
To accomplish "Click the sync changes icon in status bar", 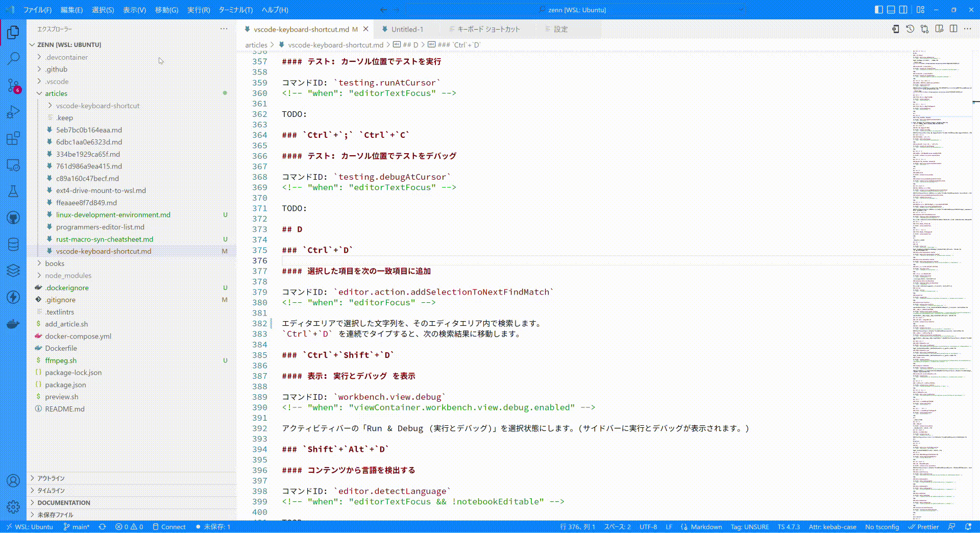I will click(x=102, y=527).
